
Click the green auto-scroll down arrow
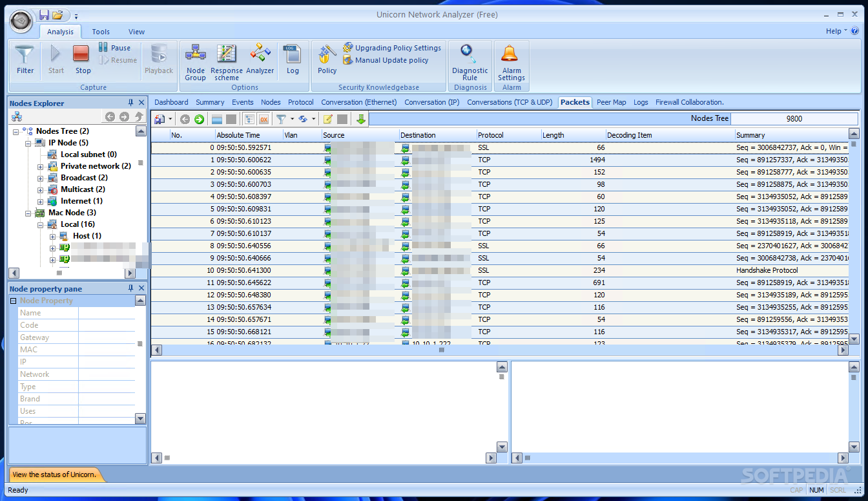(360, 119)
